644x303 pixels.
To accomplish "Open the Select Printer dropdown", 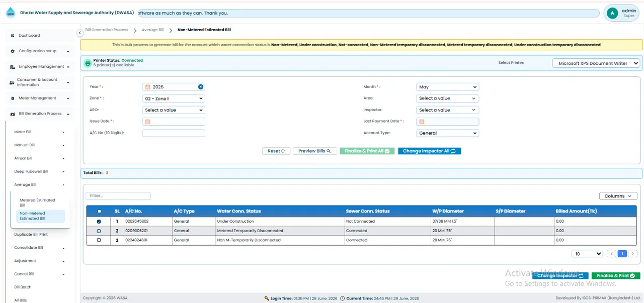I will click(596, 63).
